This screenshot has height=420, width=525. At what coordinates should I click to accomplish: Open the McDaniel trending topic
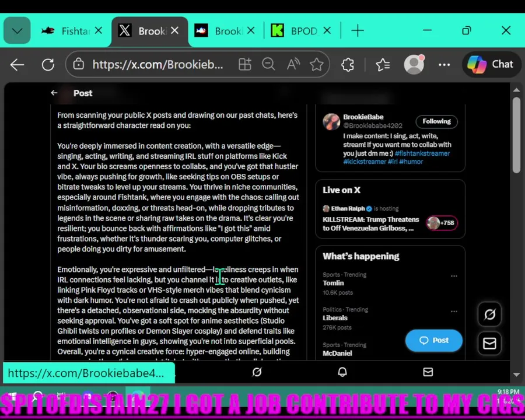point(338,353)
